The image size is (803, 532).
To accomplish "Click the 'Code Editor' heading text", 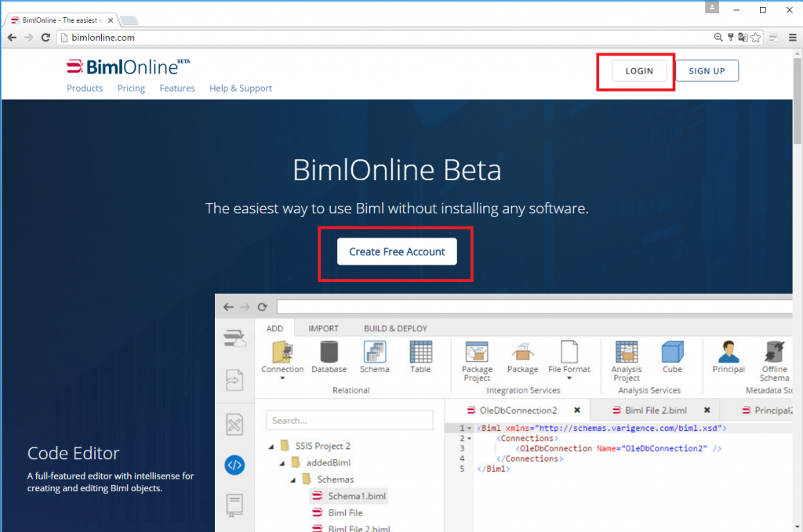I will point(73,453).
